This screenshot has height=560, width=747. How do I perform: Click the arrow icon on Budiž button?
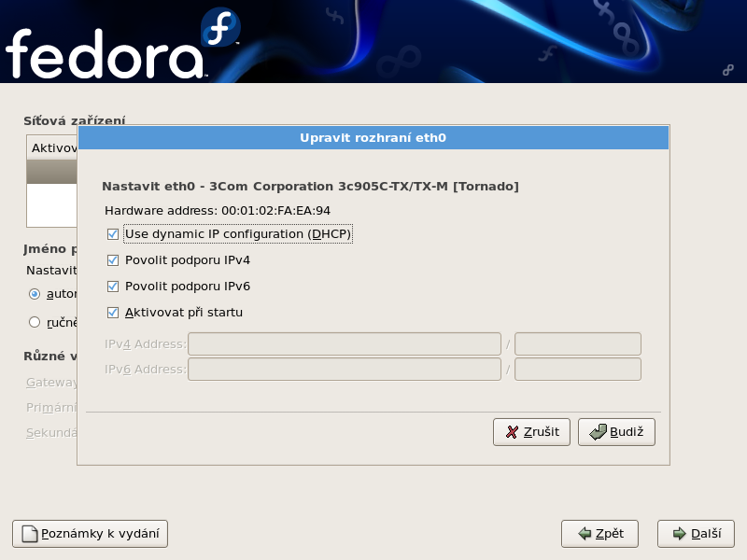pos(598,432)
